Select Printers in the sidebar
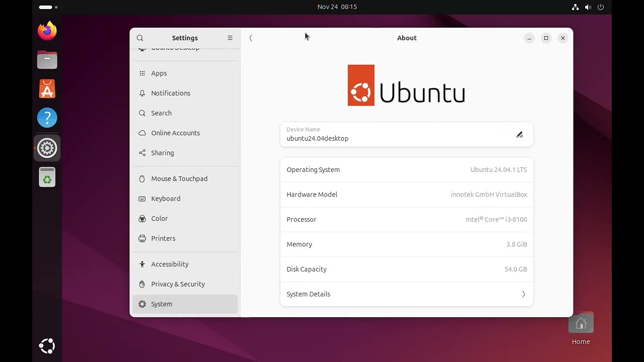 [185, 238]
